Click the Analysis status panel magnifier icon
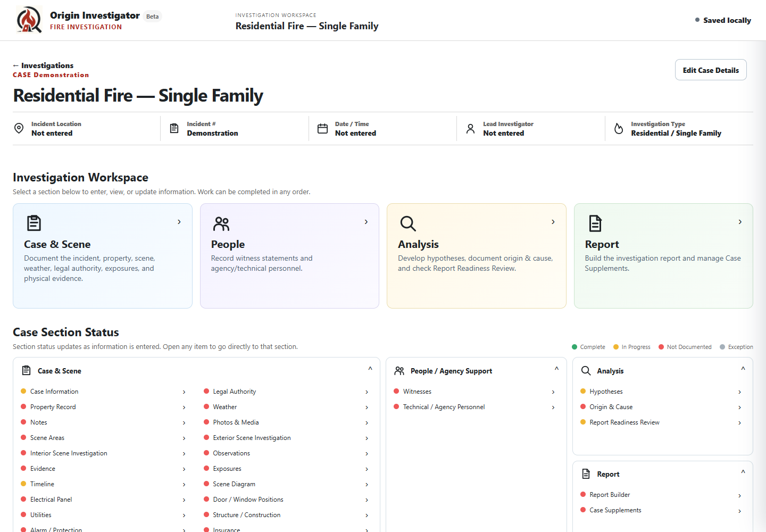 [586, 371]
